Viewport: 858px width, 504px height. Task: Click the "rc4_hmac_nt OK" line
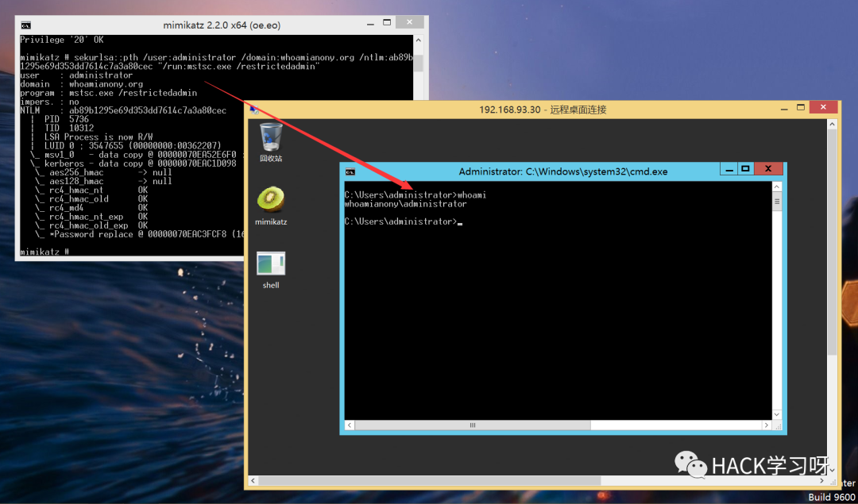(91, 190)
